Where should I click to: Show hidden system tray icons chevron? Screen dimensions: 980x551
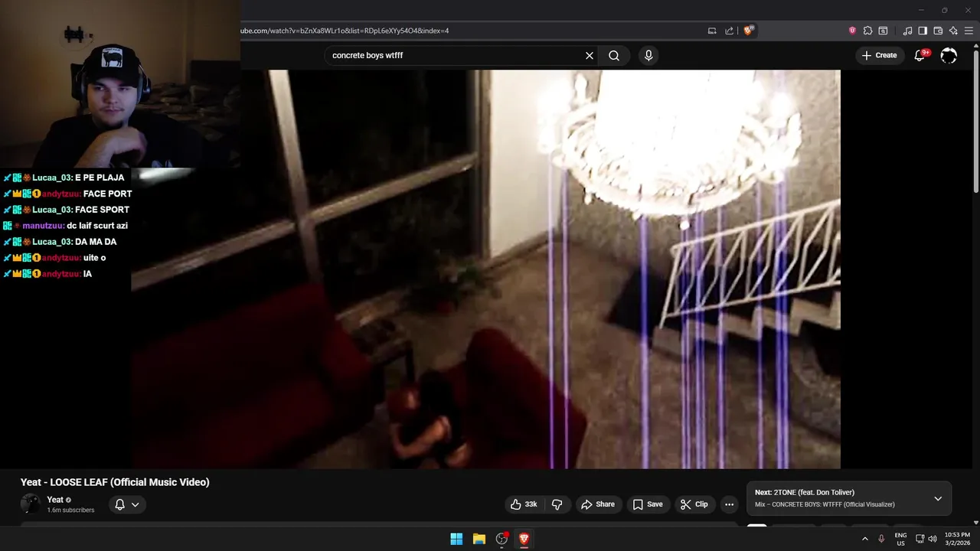pyautogui.click(x=864, y=539)
